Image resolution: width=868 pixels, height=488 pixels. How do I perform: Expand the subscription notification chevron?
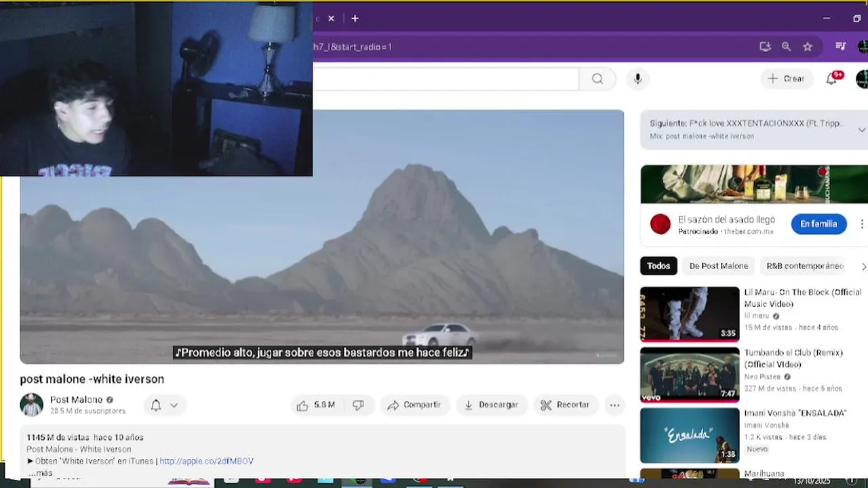click(174, 405)
